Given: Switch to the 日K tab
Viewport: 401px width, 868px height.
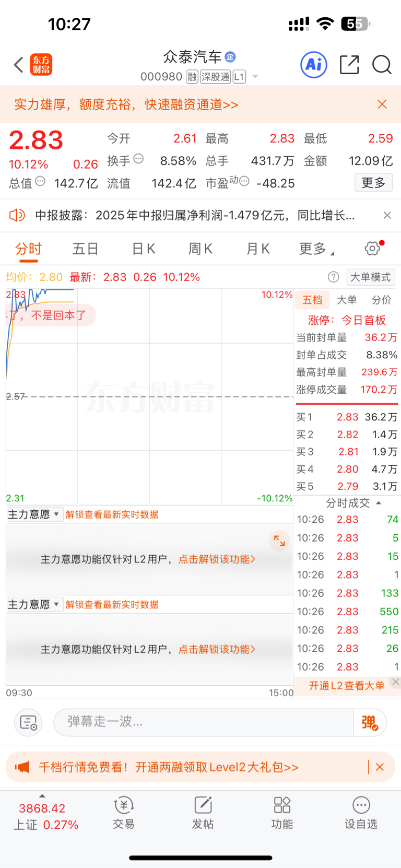Looking at the screenshot, I should (143, 249).
